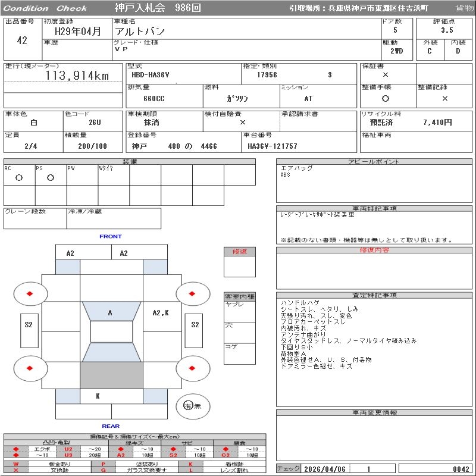Screen dimensions: 476x476
Task: Click the X 交換跡 legend entry
Action: click(48, 470)
